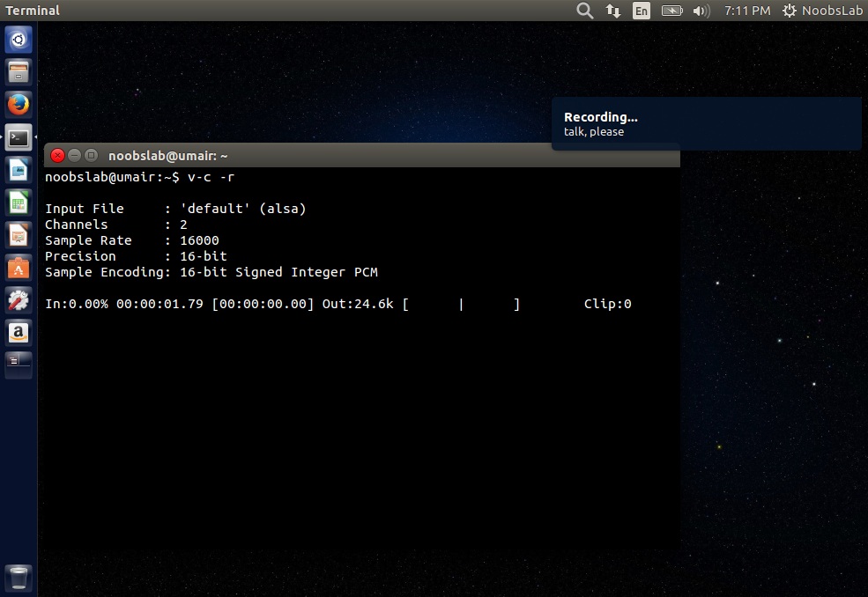The height and width of the screenshot is (597, 868).
Task: Click the 'Out:24.6k' status value
Action: point(358,304)
